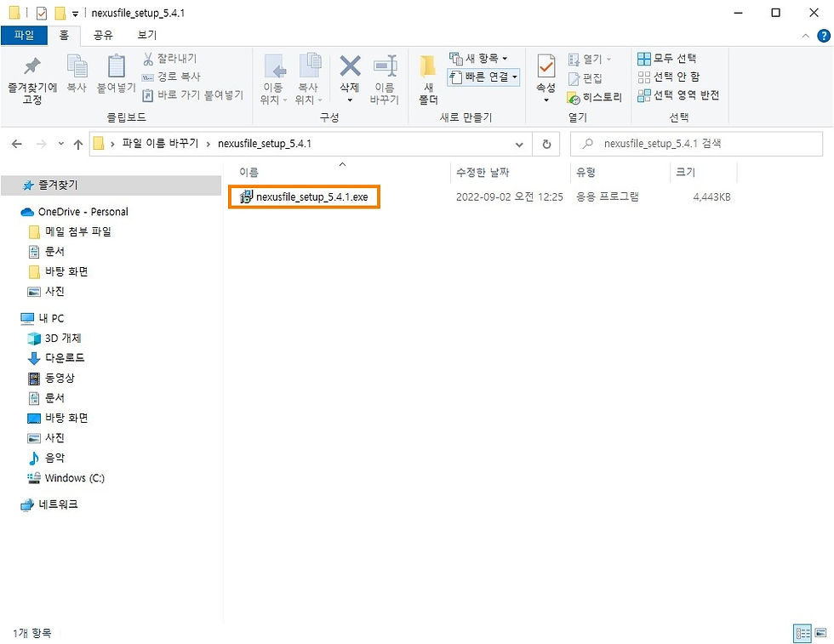Go up one folder level
The height and width of the screenshot is (644, 834).
(78, 144)
